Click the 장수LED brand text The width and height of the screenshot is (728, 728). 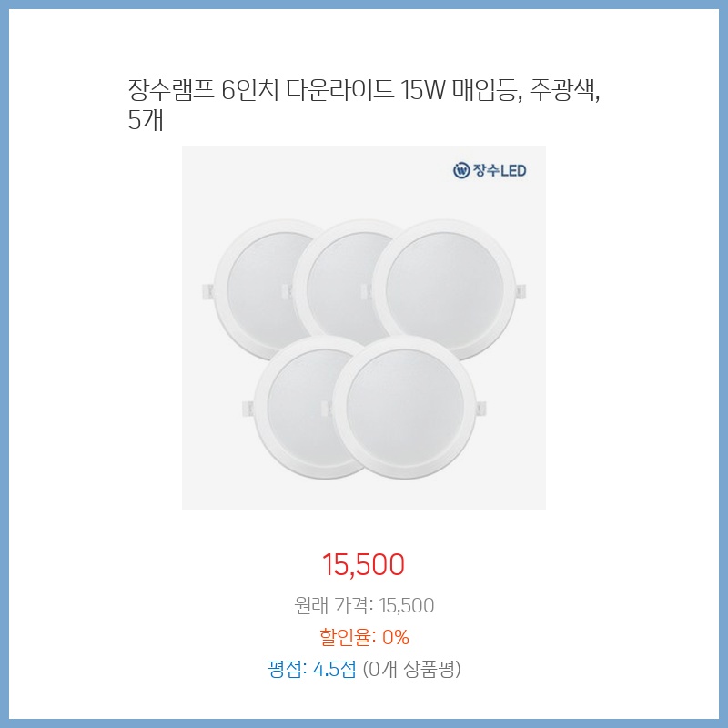click(x=499, y=170)
